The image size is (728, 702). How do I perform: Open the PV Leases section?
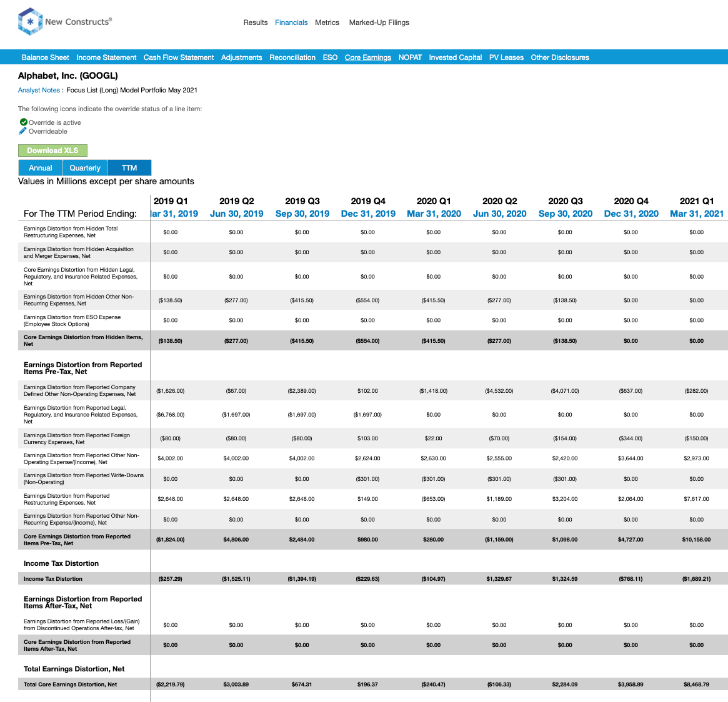pyautogui.click(x=506, y=57)
